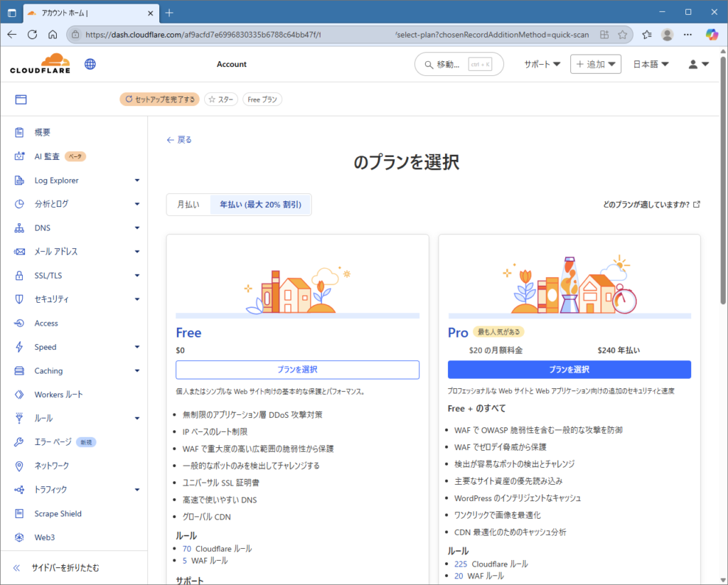Click the 分析とログ pie chart icon

point(19,204)
